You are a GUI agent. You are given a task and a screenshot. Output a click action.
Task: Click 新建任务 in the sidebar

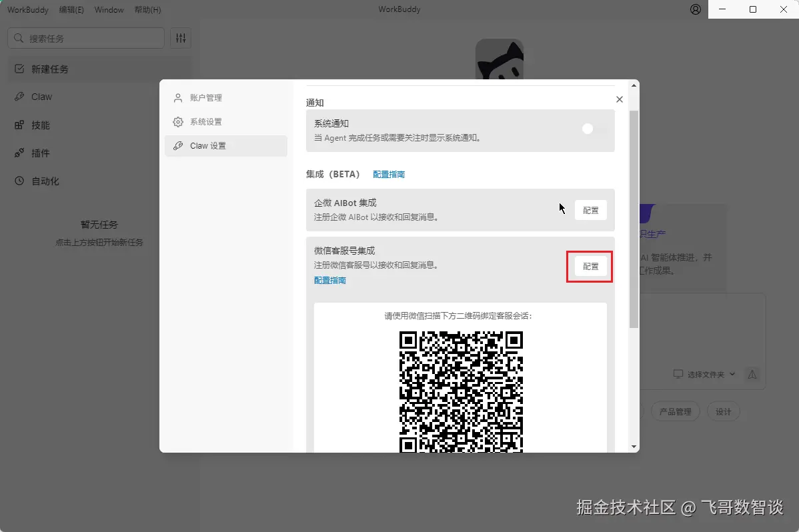point(100,69)
